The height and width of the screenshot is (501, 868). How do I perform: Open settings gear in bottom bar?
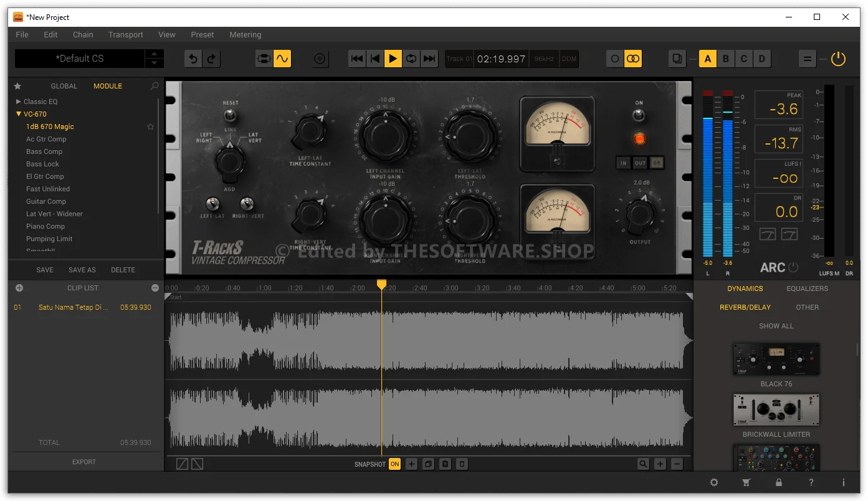point(714,482)
